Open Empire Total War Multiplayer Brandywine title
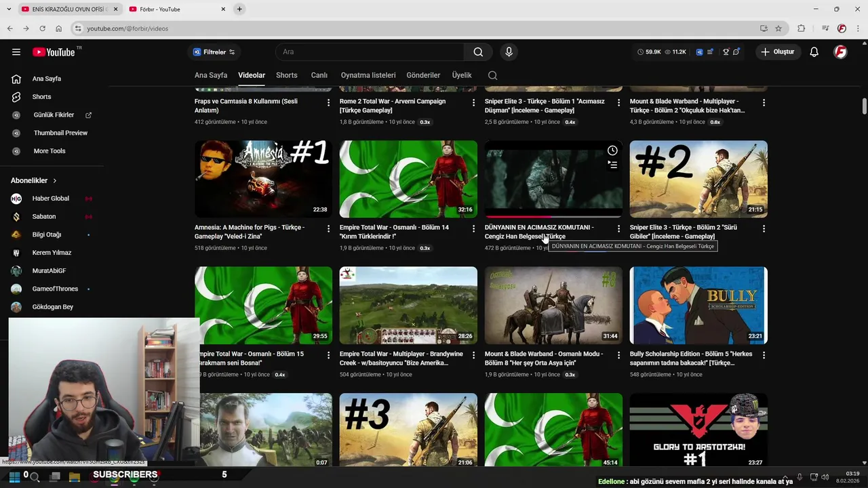Screen dimensions: 868x488 [401, 358]
